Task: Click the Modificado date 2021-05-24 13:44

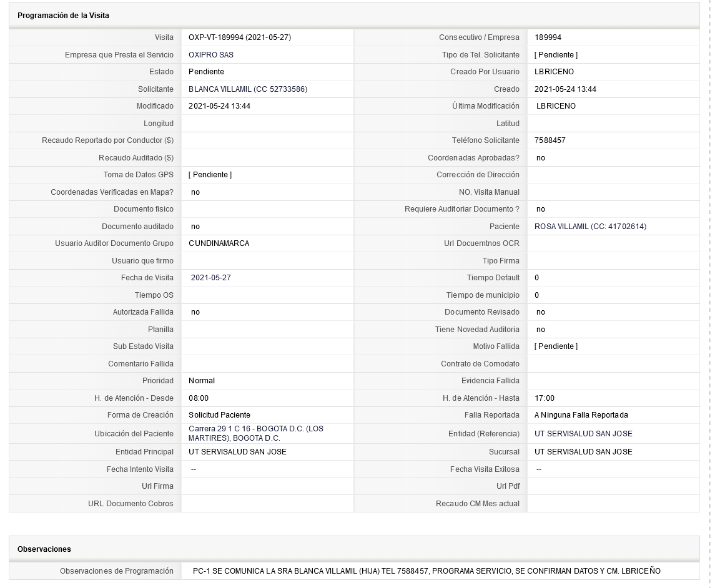Action: point(220,106)
